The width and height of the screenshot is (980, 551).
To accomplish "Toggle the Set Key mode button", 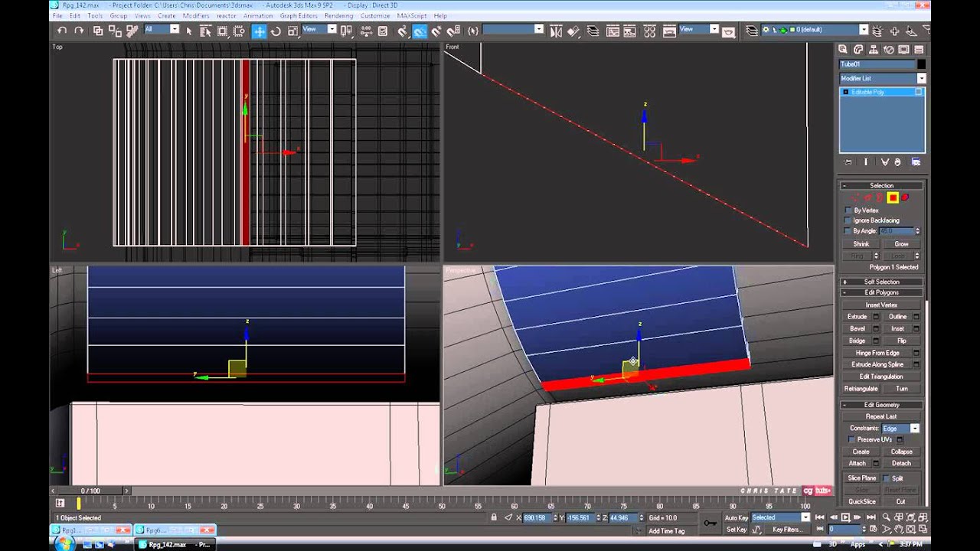I will (x=737, y=530).
